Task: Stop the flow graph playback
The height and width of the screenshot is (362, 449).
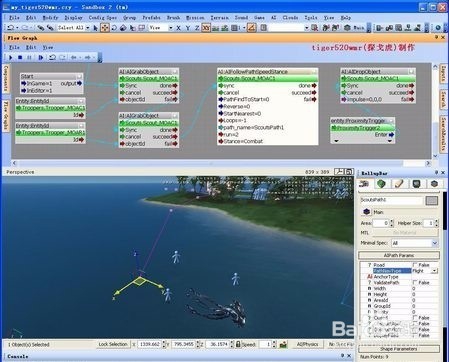Action: pyautogui.click(x=20, y=58)
